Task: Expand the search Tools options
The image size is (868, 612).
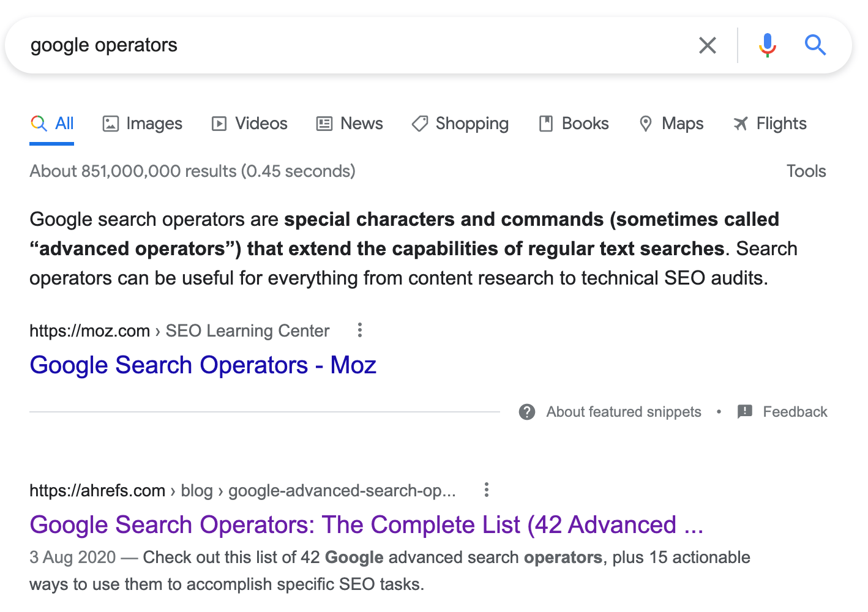Action: click(x=806, y=171)
